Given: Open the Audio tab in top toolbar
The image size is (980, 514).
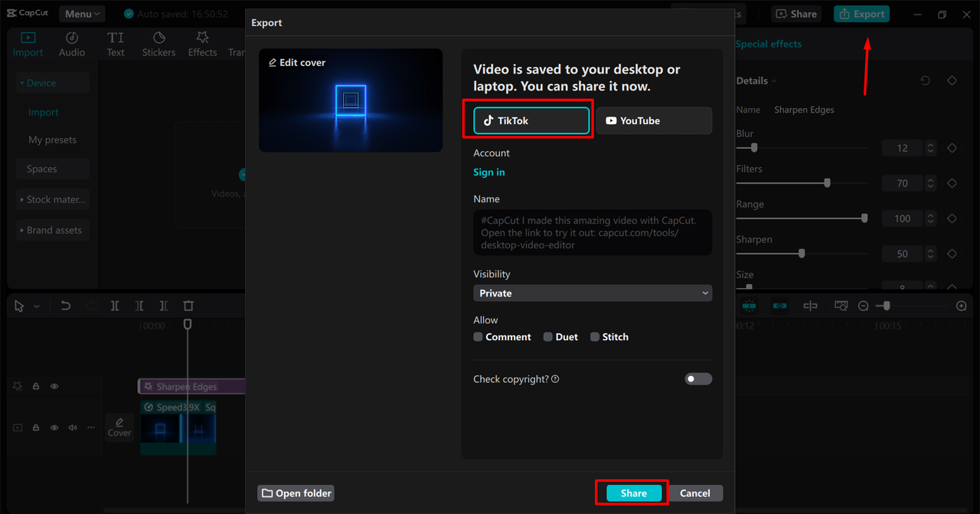Looking at the screenshot, I should [72, 44].
